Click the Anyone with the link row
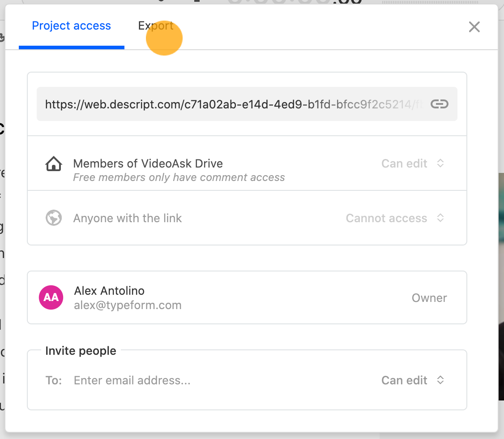Image resolution: width=504 pixels, height=439 pixels. tap(247, 218)
